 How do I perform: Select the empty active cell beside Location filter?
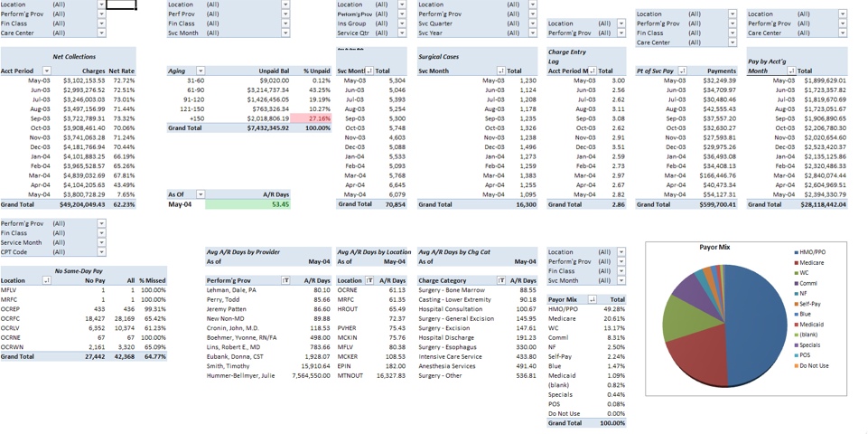pos(121,5)
